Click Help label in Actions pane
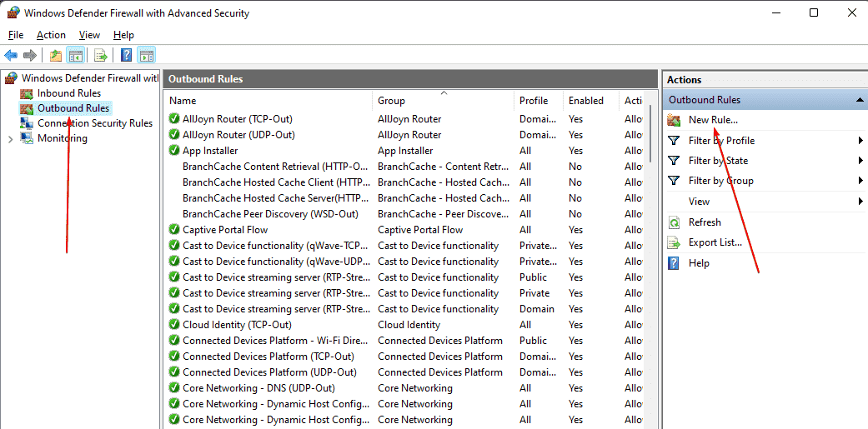This screenshot has width=868, height=429. (699, 263)
